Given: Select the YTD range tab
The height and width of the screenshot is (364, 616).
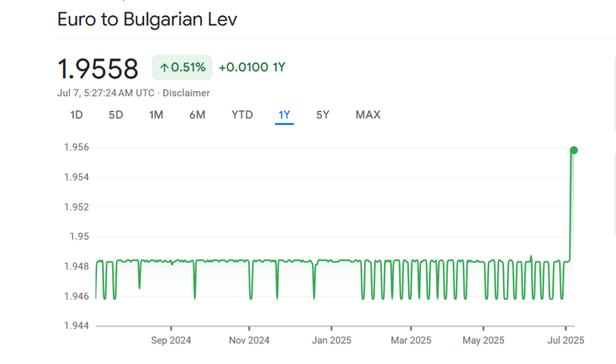Looking at the screenshot, I should click(242, 114).
